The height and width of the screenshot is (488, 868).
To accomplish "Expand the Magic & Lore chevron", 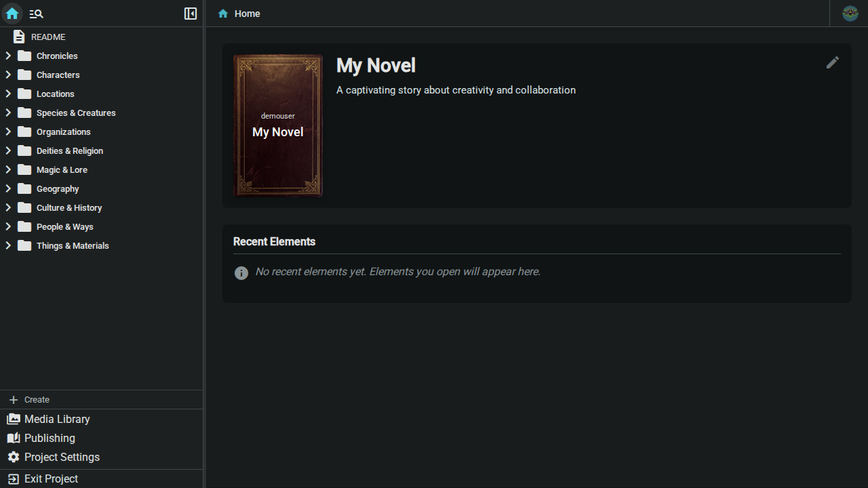I will [8, 169].
